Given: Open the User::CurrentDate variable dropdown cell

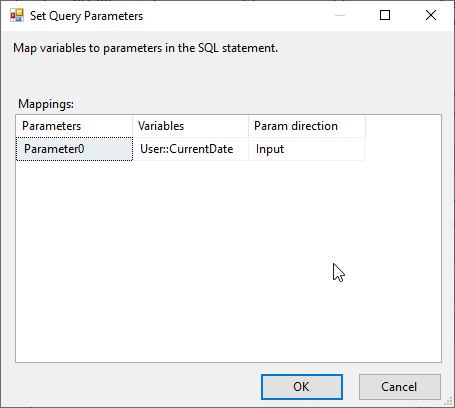Looking at the screenshot, I should [190, 149].
